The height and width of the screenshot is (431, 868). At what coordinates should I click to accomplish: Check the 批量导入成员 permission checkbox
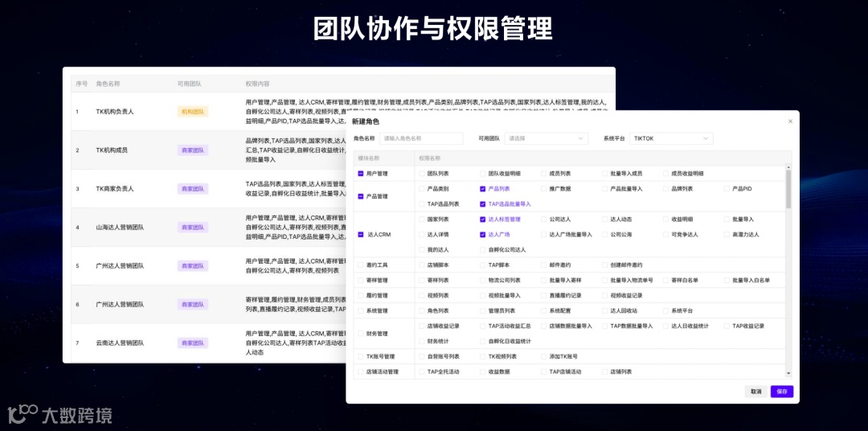(x=604, y=174)
